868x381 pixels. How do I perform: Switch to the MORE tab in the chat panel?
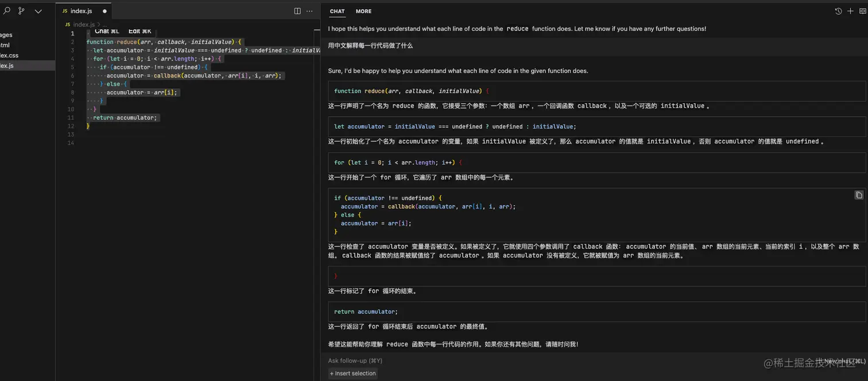point(363,11)
